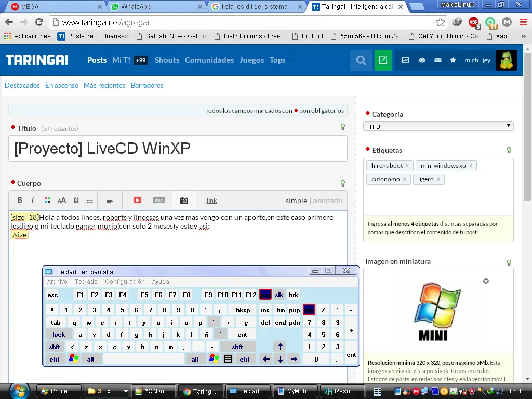Click the green create post icon
Viewport: 532px width, 399px height.
coord(383,60)
